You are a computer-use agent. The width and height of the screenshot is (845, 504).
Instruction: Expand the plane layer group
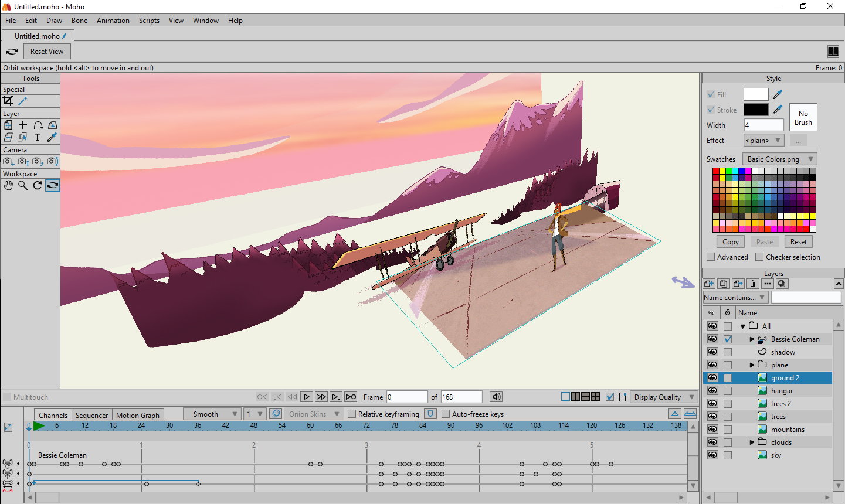pos(751,365)
